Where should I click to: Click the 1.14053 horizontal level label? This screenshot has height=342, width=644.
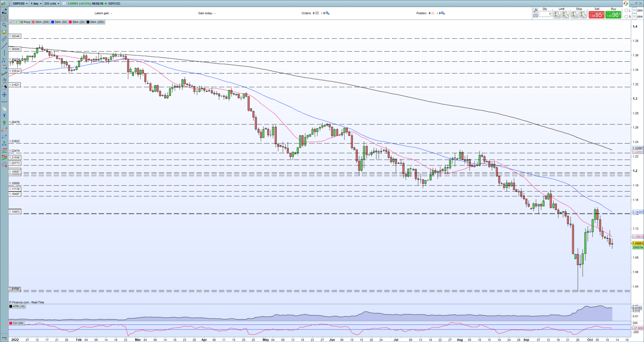[x=14, y=212]
